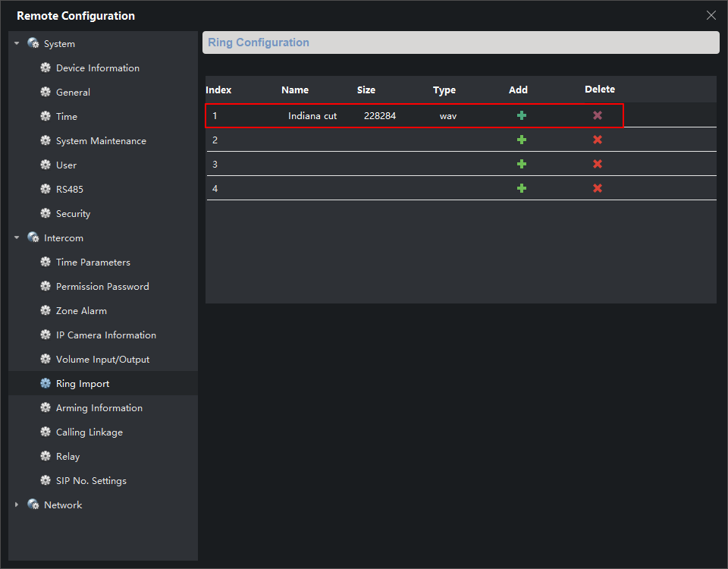This screenshot has width=728, height=569.
Task: Delete the Indiana cut ringtone
Action: (x=598, y=115)
